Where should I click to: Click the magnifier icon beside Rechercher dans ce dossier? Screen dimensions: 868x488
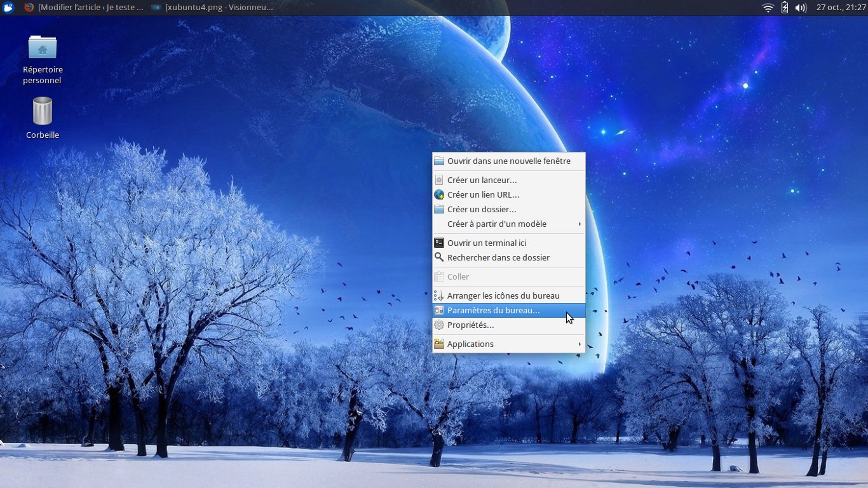point(439,257)
